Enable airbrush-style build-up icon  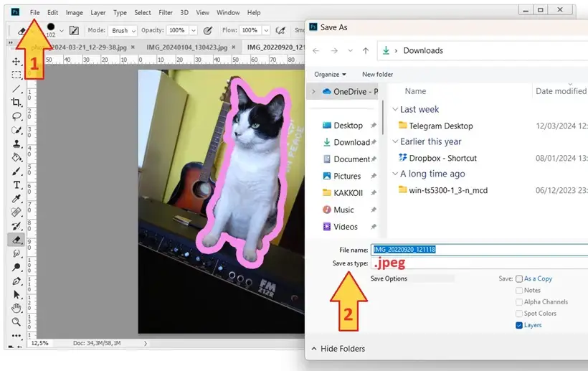pos(280,30)
